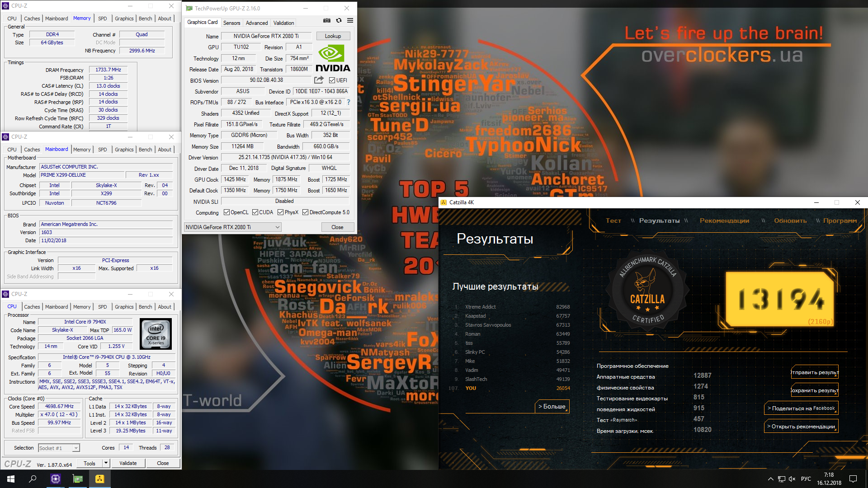Viewport: 868px width, 488px height.
Task: Click the GPU-Z taskbar icon
Action: click(78, 479)
